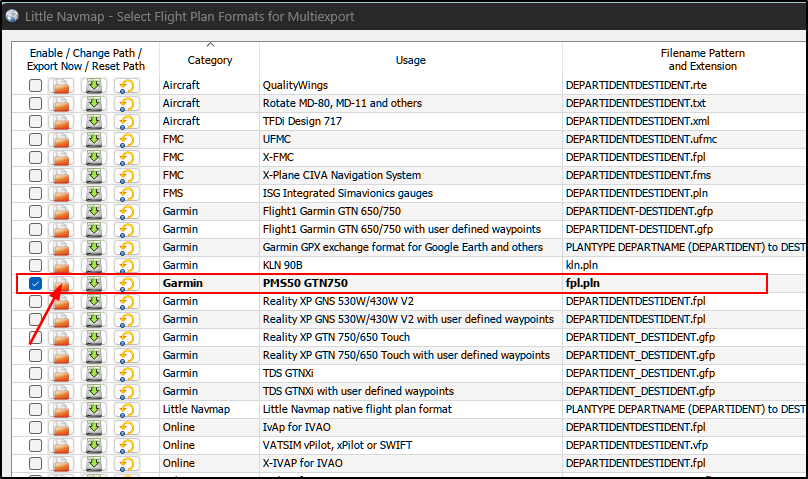Export now for Little Navmap native format
This screenshot has width=808, height=479.
[x=94, y=409]
